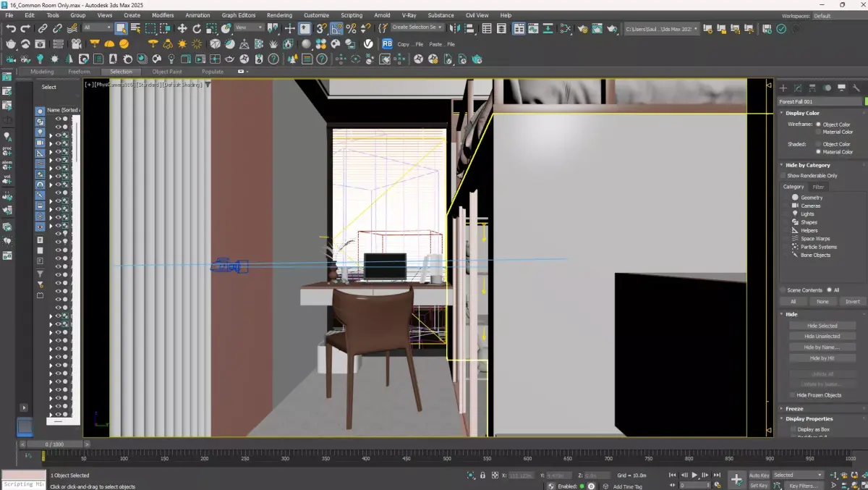Viewport: 868px width, 490px height.
Task: Enable the Show Renderable Only checkbox
Action: point(783,175)
